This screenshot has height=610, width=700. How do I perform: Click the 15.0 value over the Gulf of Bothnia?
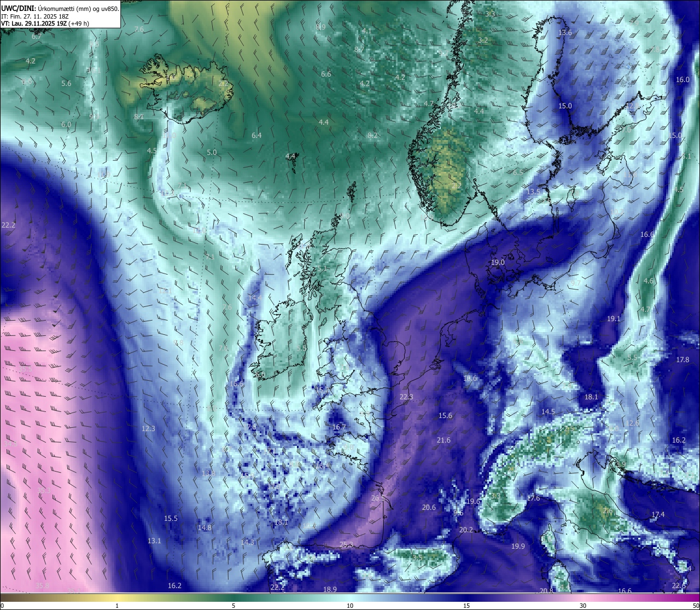click(x=565, y=106)
